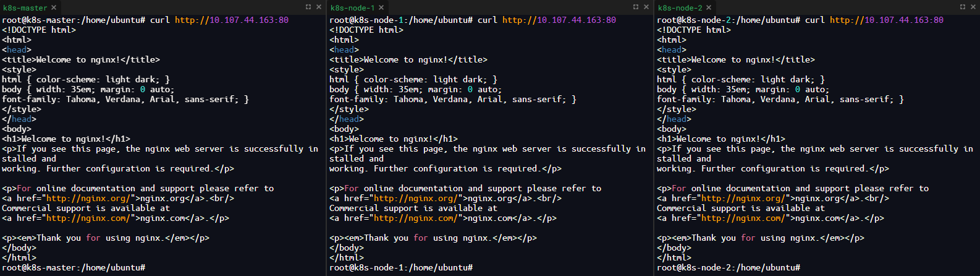Maximize the k8s-node-1 terminal pane
Viewport: 980px width, 276px height.
click(636, 7)
